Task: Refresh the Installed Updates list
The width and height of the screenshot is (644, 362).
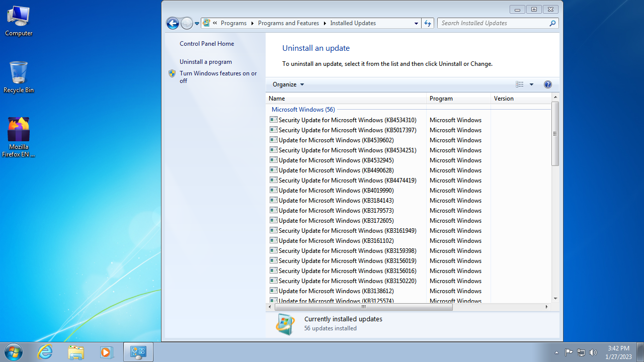Action: (x=428, y=23)
